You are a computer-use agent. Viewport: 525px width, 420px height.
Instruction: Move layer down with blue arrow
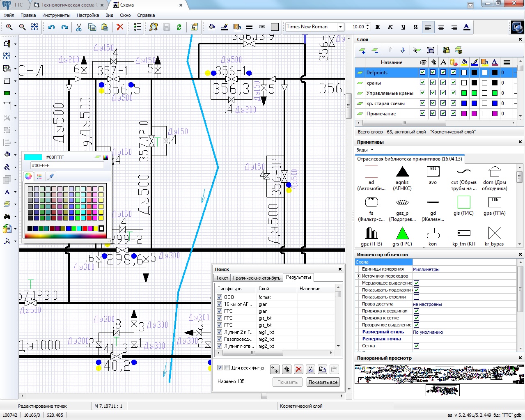tap(402, 50)
